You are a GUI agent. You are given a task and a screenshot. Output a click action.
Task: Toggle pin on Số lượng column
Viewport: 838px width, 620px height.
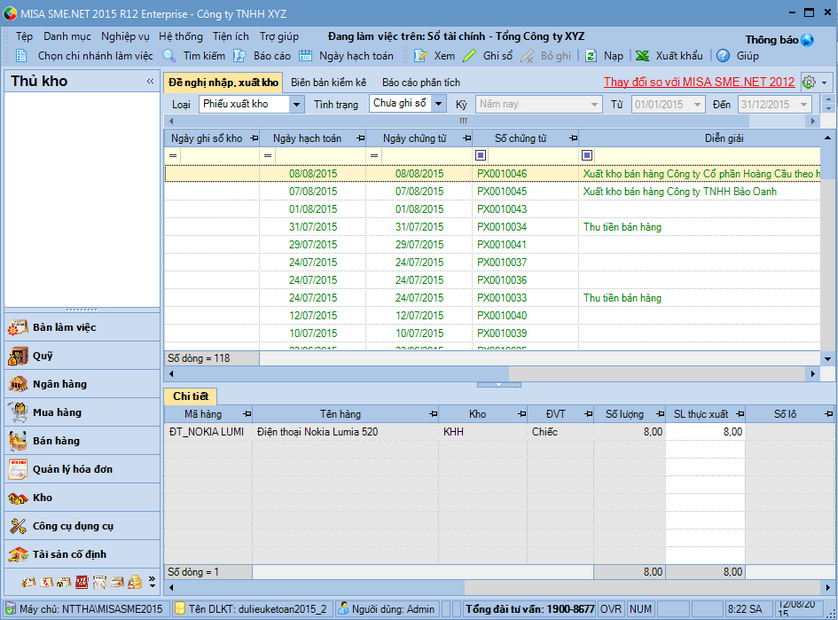pos(660,414)
